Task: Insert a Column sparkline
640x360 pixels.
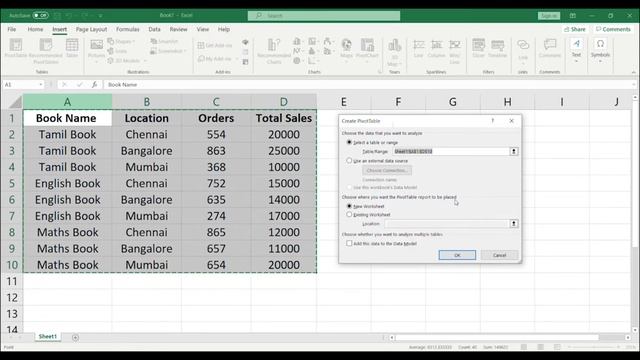Action: click(x=436, y=48)
